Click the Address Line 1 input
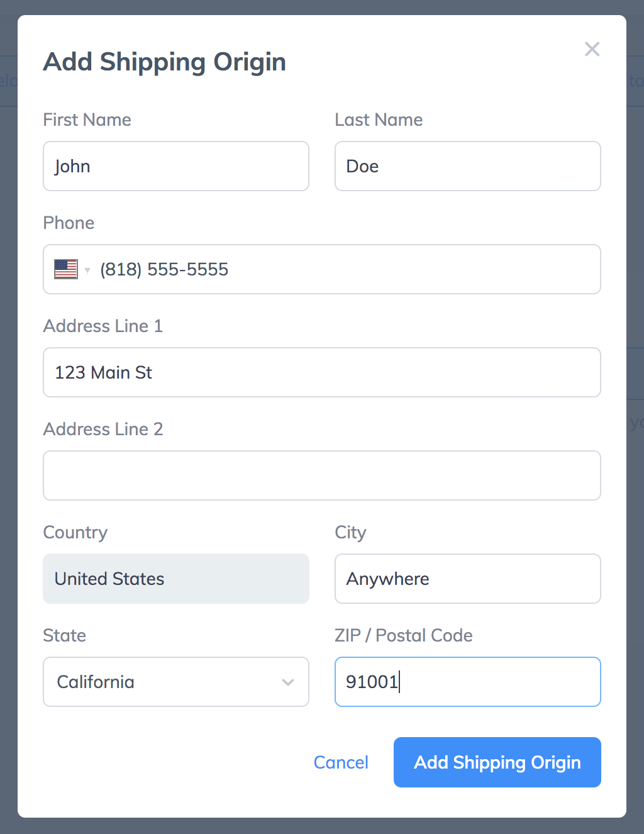 point(322,372)
